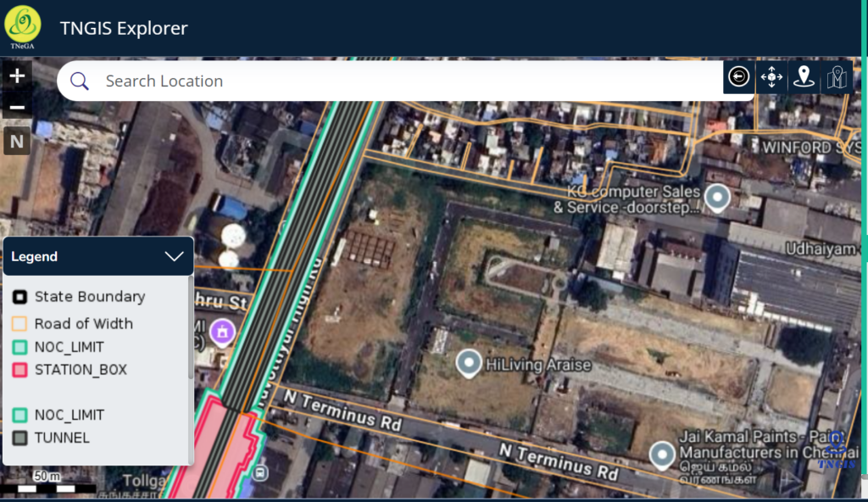Collapse the Legend panel using the chevron
This screenshot has height=502, width=868.
point(174,256)
